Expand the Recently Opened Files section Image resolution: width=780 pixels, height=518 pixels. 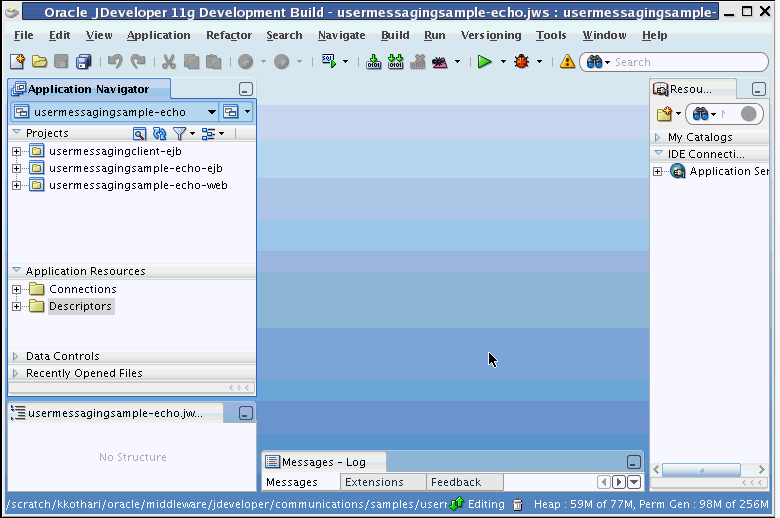point(15,373)
